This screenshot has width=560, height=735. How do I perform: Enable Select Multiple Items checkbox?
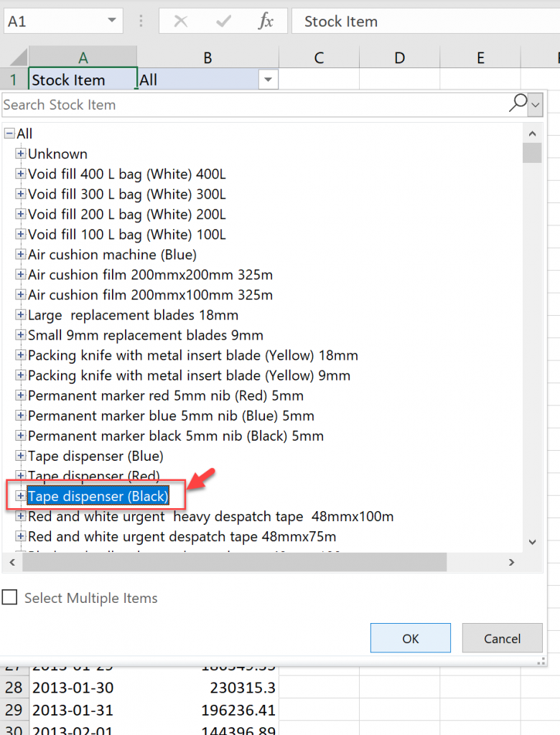(x=9, y=598)
